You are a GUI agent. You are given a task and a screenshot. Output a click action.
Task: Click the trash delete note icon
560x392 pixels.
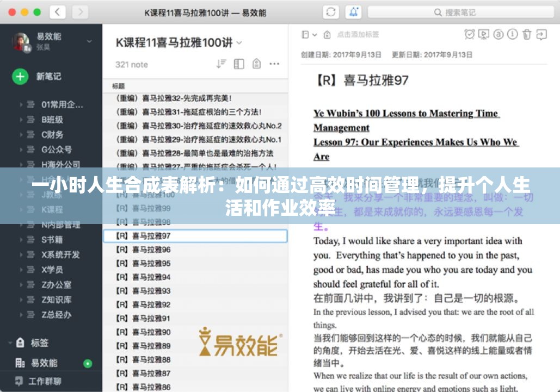tap(527, 34)
